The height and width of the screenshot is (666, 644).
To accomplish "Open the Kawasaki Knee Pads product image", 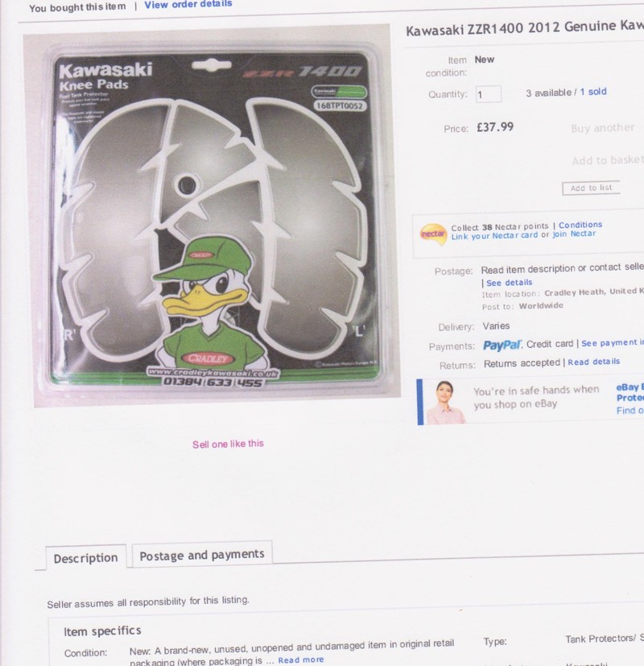I will (212, 216).
